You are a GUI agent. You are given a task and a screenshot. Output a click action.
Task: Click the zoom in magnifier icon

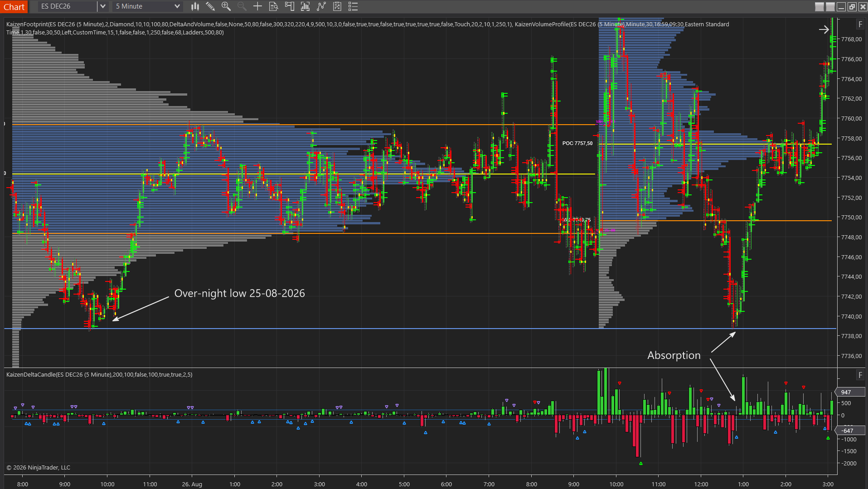tap(226, 6)
